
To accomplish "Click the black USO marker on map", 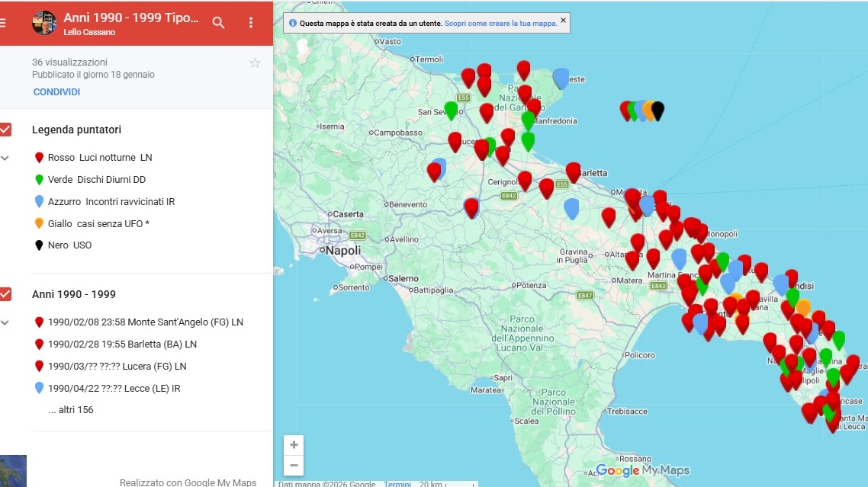I will 657,110.
